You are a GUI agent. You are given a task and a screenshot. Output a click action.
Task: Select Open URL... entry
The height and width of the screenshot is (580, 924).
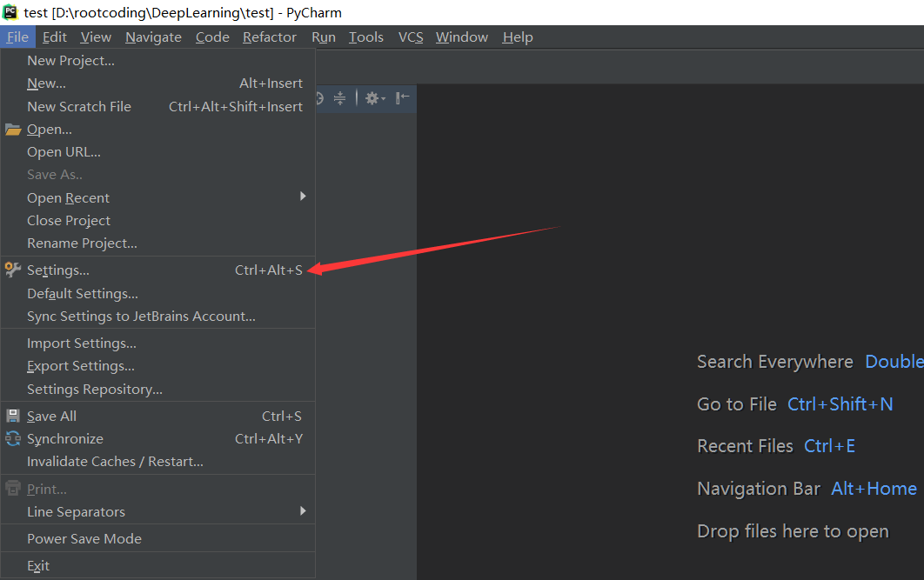point(158,152)
